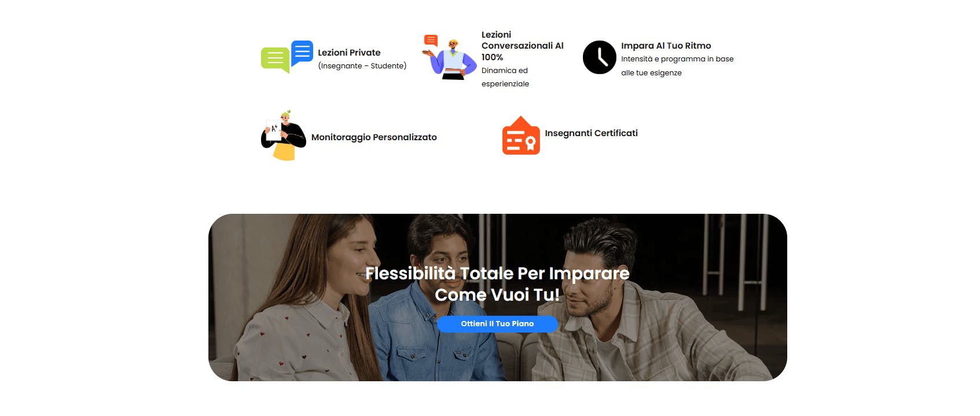980x416 pixels.
Task: Click the orange certificate badge icon
Action: point(521,136)
